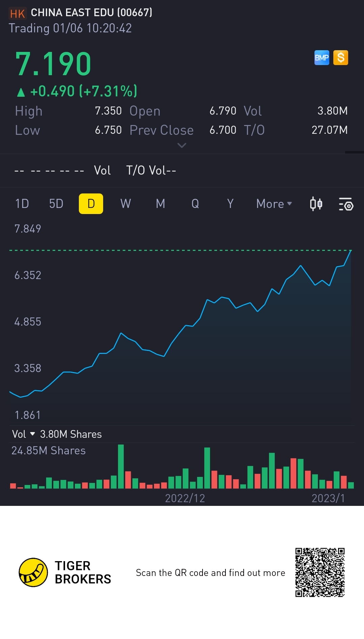Tap the HK market badge
The height and width of the screenshot is (639, 364).
[17, 13]
